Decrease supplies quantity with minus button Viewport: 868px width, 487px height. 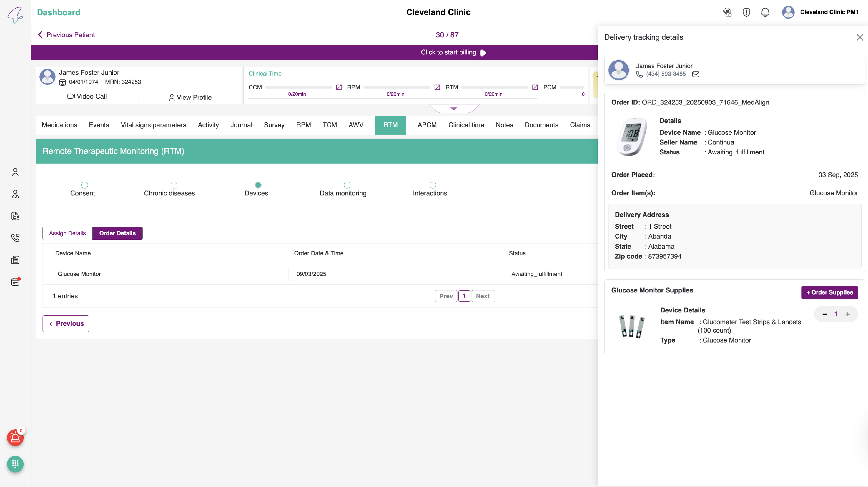pyautogui.click(x=824, y=314)
